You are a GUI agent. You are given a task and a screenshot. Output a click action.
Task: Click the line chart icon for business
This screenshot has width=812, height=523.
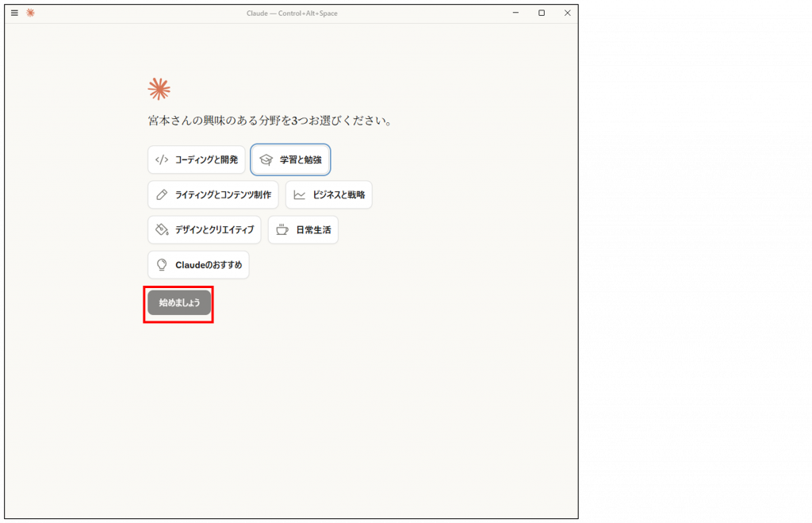click(x=300, y=194)
